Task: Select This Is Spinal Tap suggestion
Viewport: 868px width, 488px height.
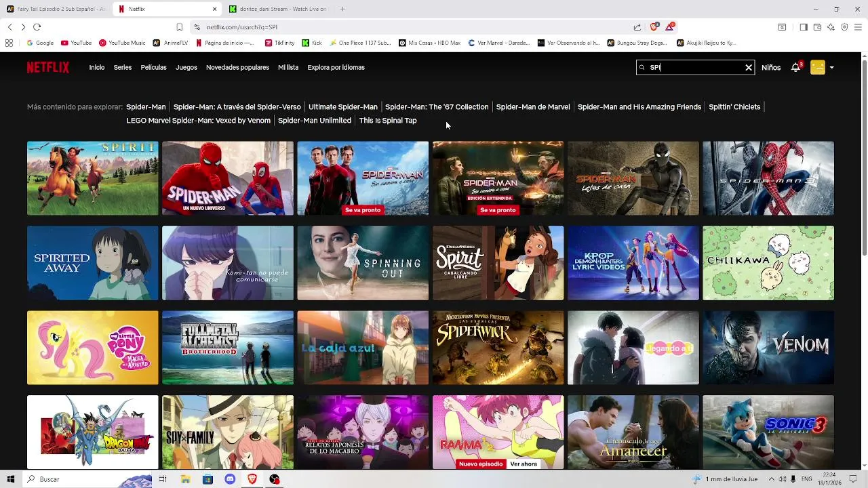Action: 388,120
